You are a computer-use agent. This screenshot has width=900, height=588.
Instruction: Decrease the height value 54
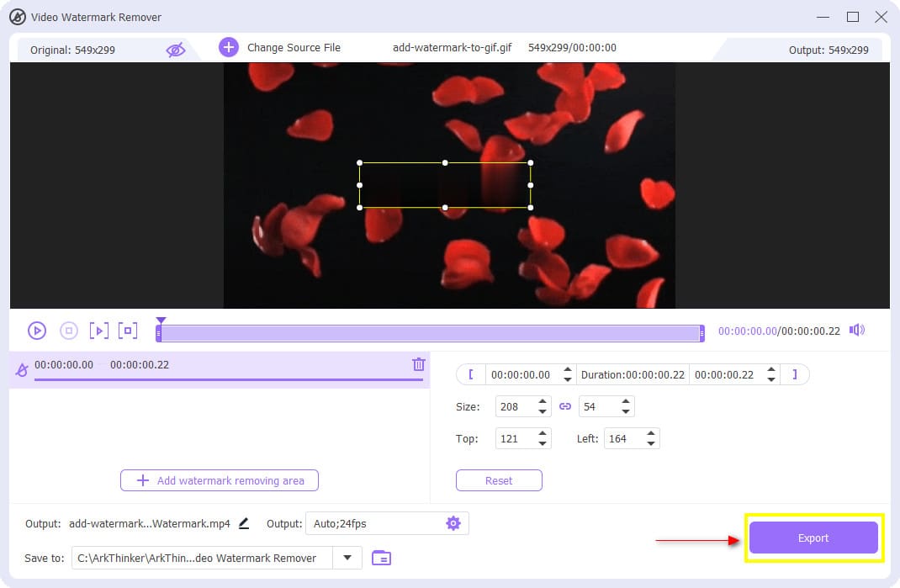pos(626,411)
